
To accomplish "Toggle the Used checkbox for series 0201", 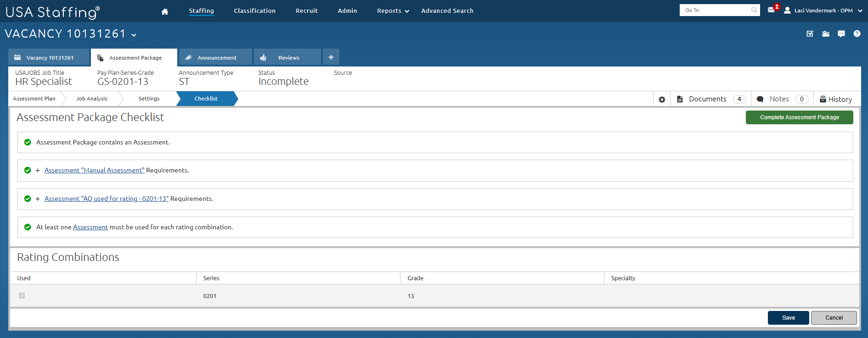I will pyautogui.click(x=22, y=296).
